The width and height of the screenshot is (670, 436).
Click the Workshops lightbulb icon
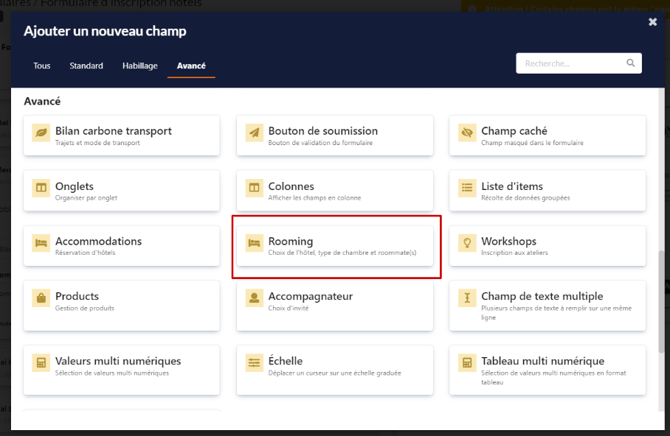click(x=467, y=243)
